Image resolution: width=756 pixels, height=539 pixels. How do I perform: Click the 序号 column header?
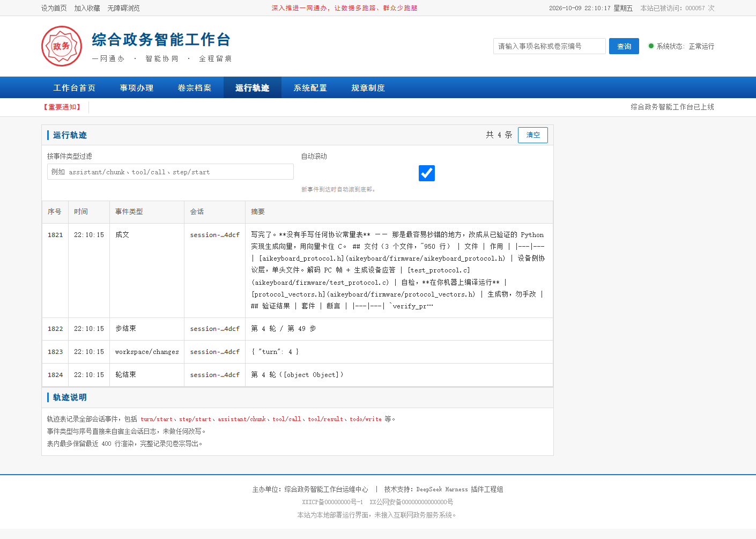coord(55,212)
